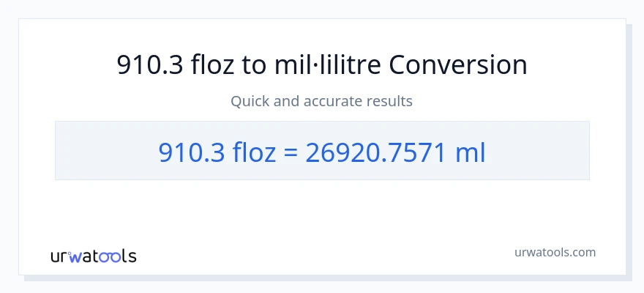Click the 'oo' glyph in the urwatools logo
Viewport: 644px width, 293px height.
(x=111, y=256)
